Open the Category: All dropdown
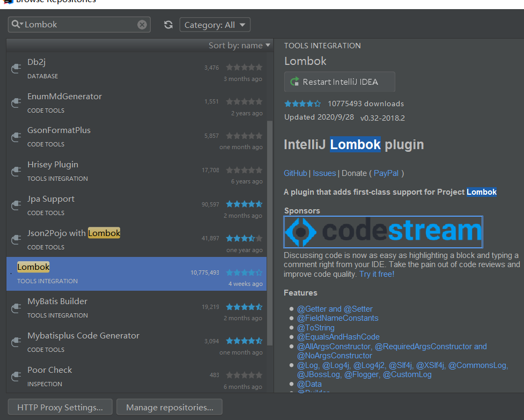This screenshot has width=524, height=420. pos(215,25)
